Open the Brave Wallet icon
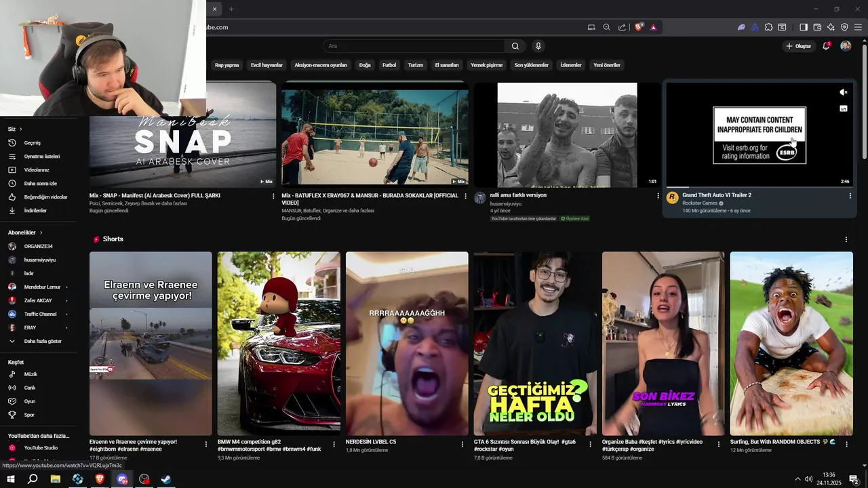This screenshot has width=868, height=488. click(817, 27)
